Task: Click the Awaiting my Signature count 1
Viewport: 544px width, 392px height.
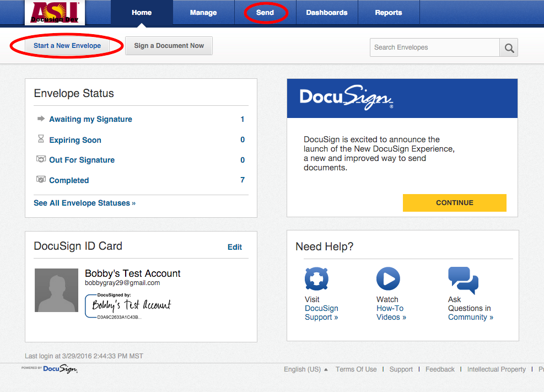Action: click(x=243, y=119)
